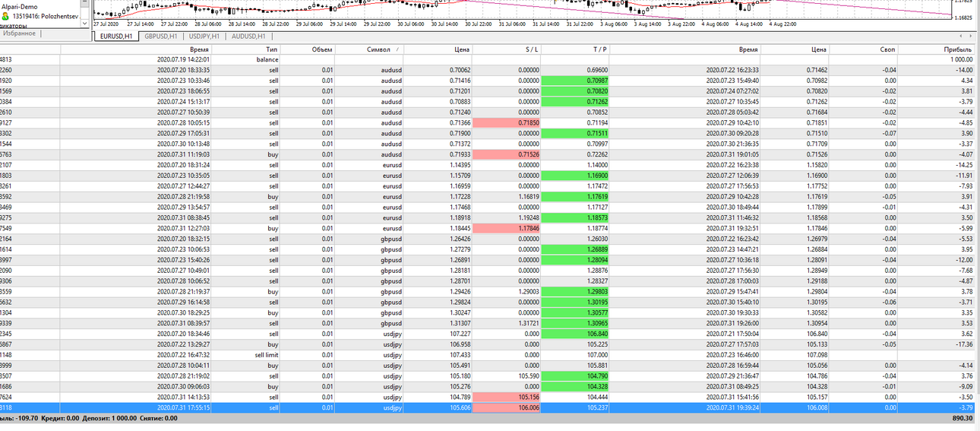Viewport: 980px width, 431px height.
Task: Click the profit value 4.34
Action: point(967,81)
